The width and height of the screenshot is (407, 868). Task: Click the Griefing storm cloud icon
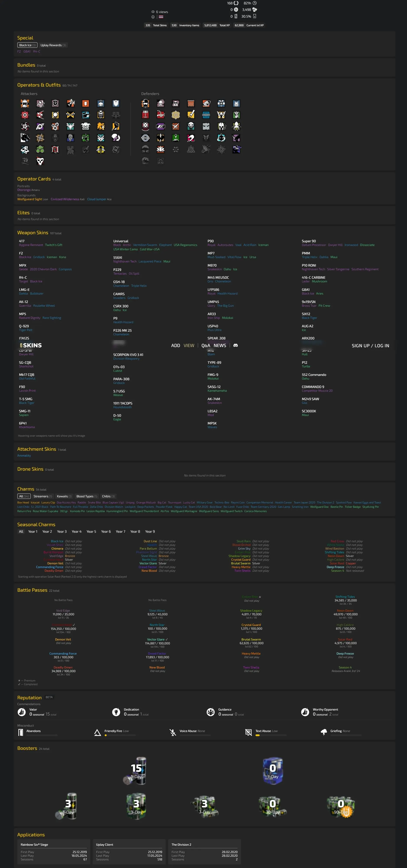(324, 732)
